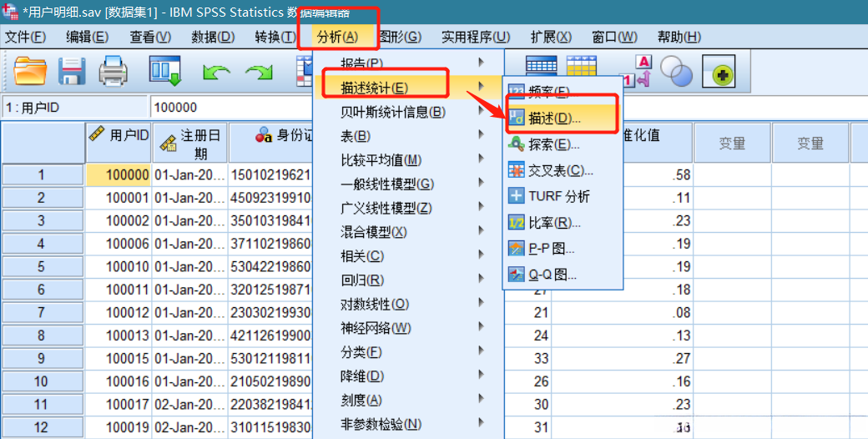Choose the 描述统计(E) menu entry
The image size is (868, 439).
click(x=408, y=88)
